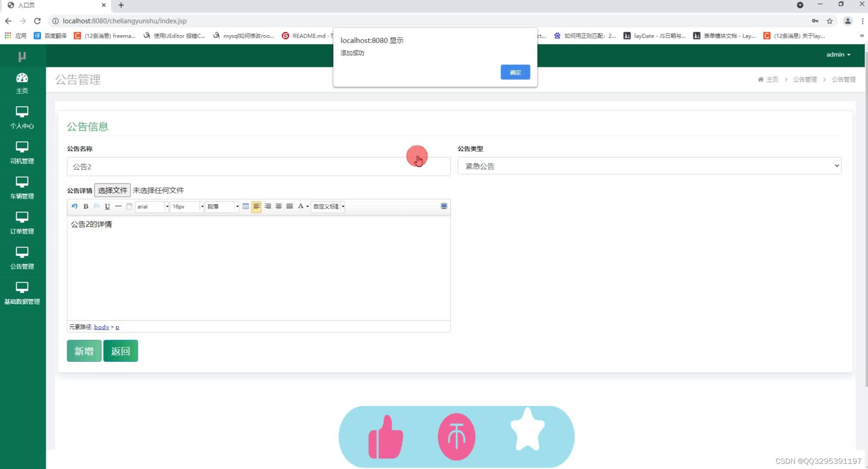Click the thumbs-up like icon
The height and width of the screenshot is (469, 868).
pyautogui.click(x=385, y=437)
